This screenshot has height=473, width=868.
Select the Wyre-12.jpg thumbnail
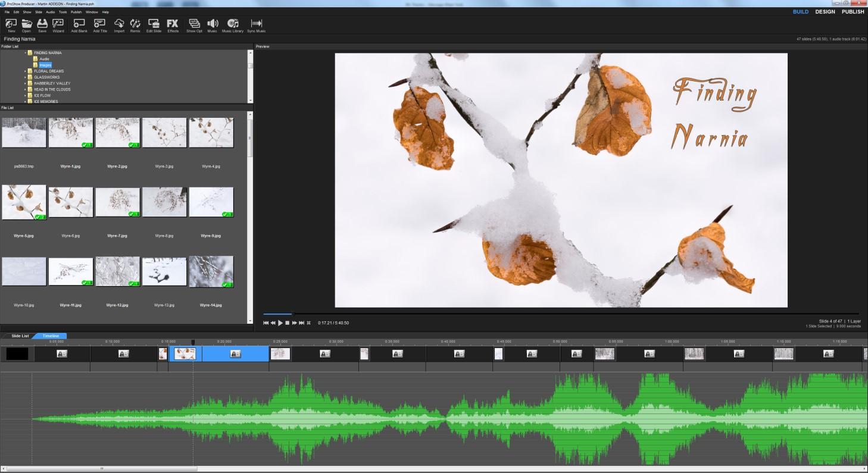[x=117, y=272]
